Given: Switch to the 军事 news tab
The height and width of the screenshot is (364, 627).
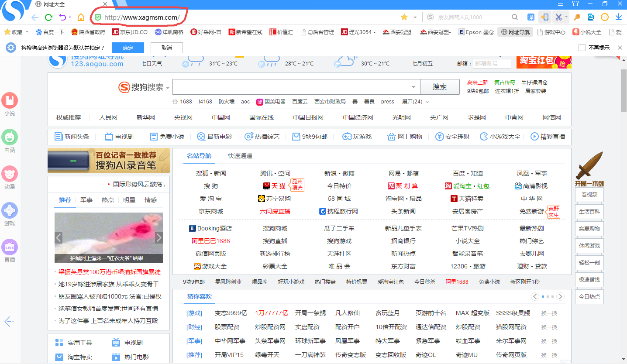Looking at the screenshot, I should pyautogui.click(x=86, y=200).
